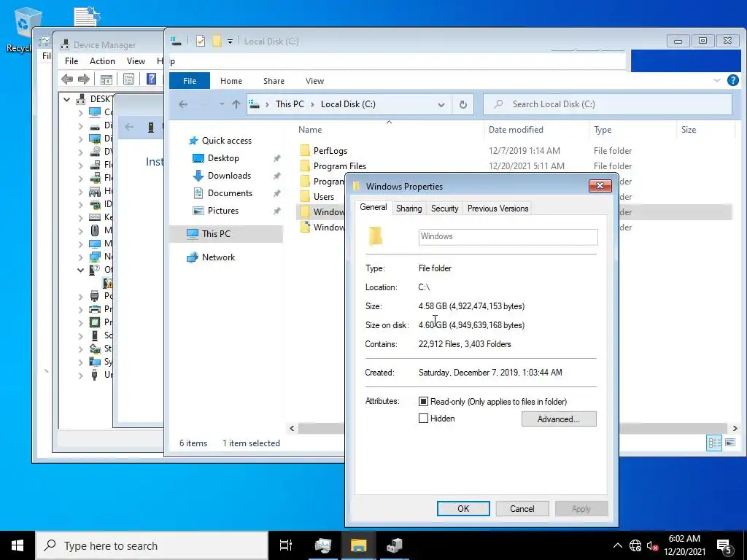
Task: Open the notification center icon
Action: click(x=724, y=545)
